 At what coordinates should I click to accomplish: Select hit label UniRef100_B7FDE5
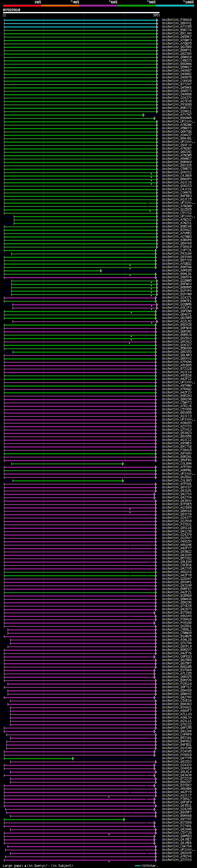click(x=177, y=504)
